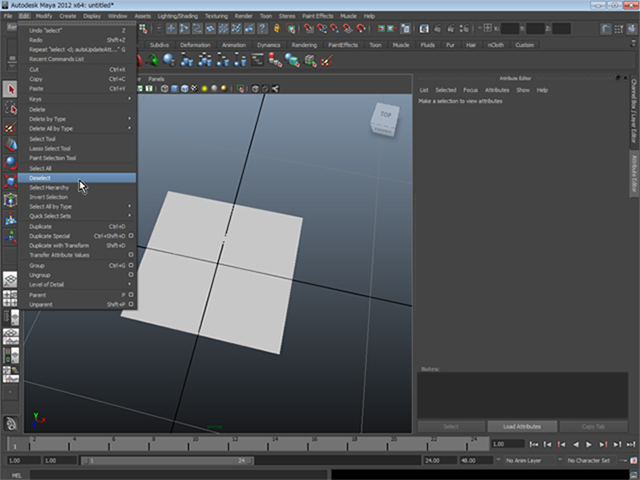This screenshot has width=640, height=480.
Task: Toggle highlight selection mode icon next to lock
Action: click(291, 28)
